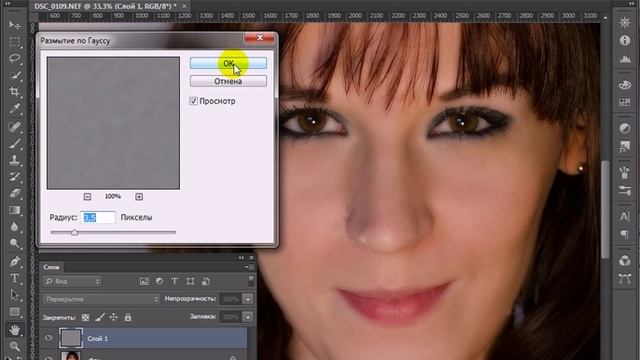
Task: Confirm Gaussian blur with OK
Action: (228, 63)
